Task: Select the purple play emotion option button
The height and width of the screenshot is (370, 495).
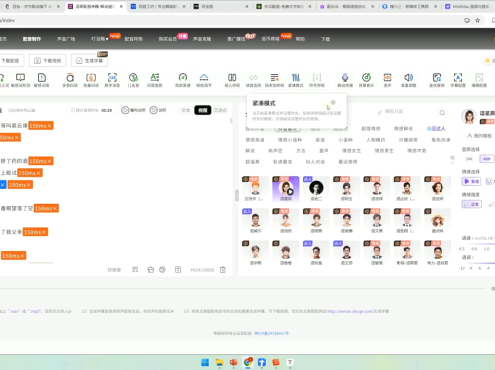Action: tap(471, 181)
